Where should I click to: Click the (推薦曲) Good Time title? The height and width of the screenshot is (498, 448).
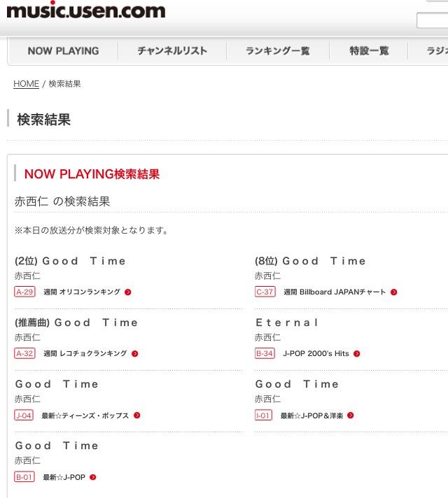[x=76, y=322]
